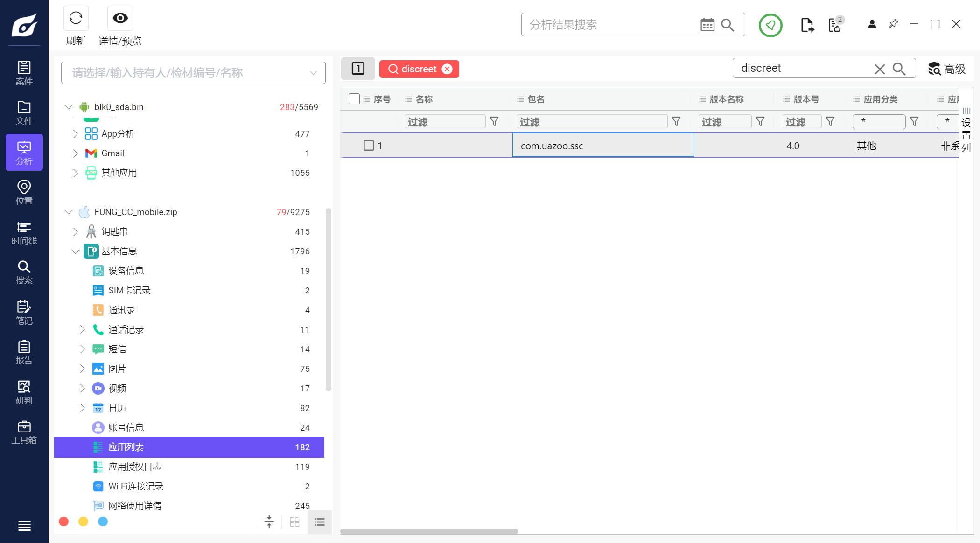Collapse the FUNG_CC_mobile.zip tree node
The image size is (980, 543).
pyautogui.click(x=69, y=212)
